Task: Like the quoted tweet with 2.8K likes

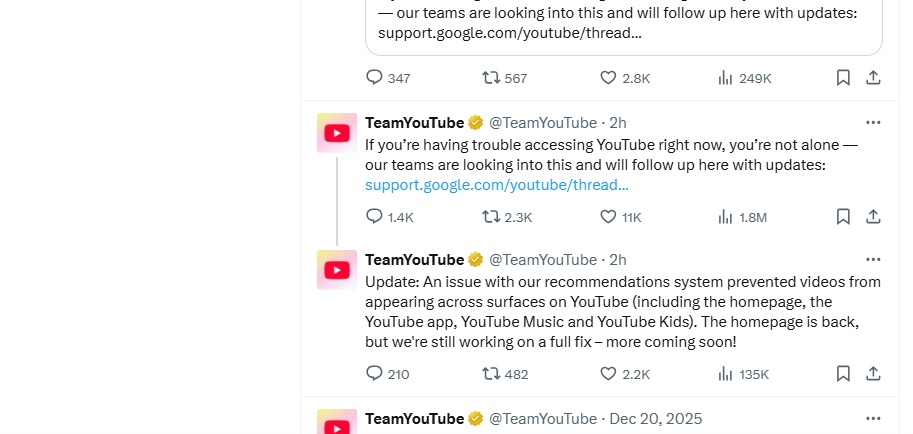Action: [608, 78]
